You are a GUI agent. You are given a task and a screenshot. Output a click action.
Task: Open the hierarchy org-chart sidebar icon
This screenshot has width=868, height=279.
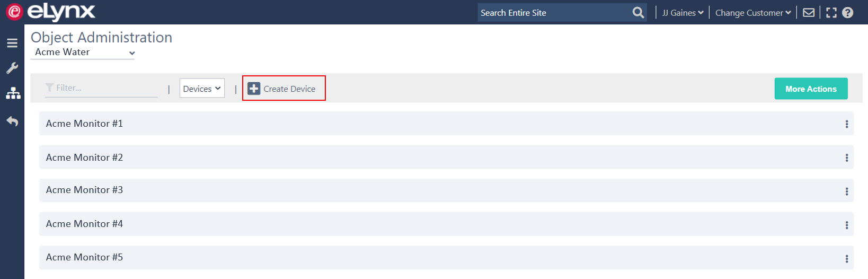(x=13, y=94)
